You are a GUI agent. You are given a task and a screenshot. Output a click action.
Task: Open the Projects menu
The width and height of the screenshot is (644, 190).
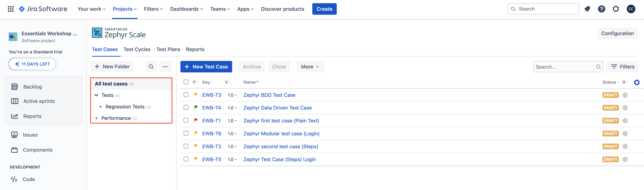pyautogui.click(x=125, y=9)
